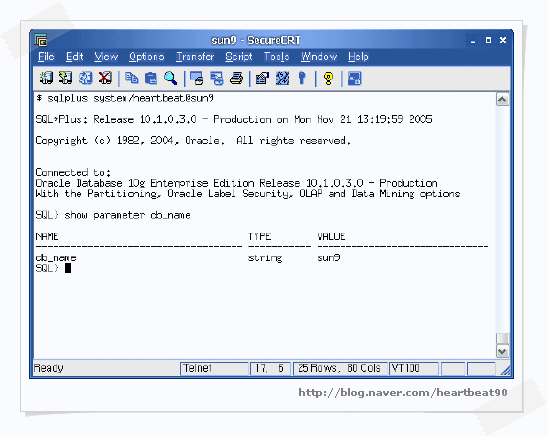Click the Connect toolbar icon
548x437 pixels.
click(x=46, y=78)
